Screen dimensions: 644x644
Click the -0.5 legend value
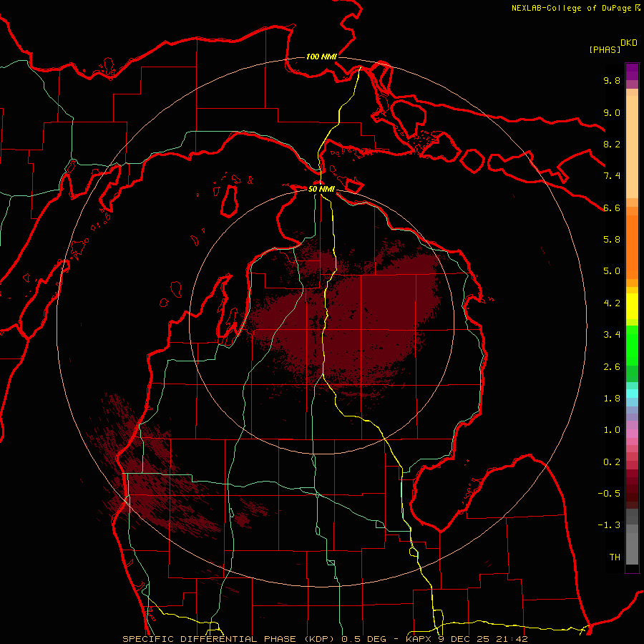click(x=609, y=494)
